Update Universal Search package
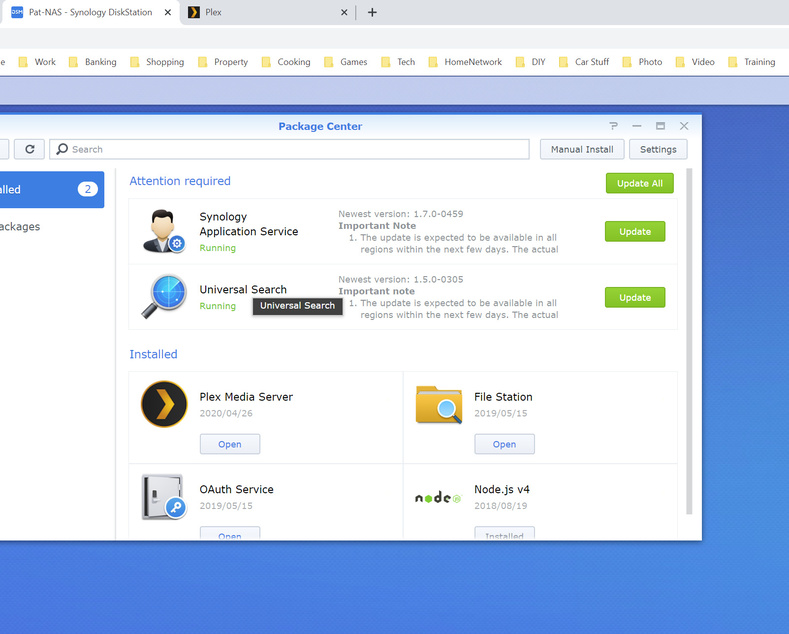789x634 pixels. click(635, 297)
